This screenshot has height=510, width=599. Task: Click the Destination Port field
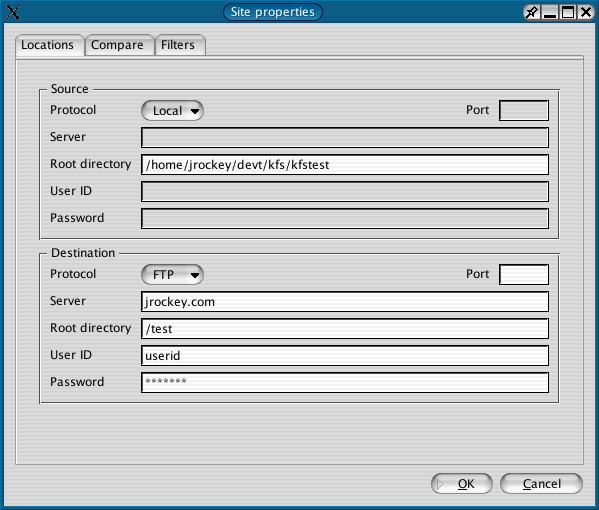524,274
